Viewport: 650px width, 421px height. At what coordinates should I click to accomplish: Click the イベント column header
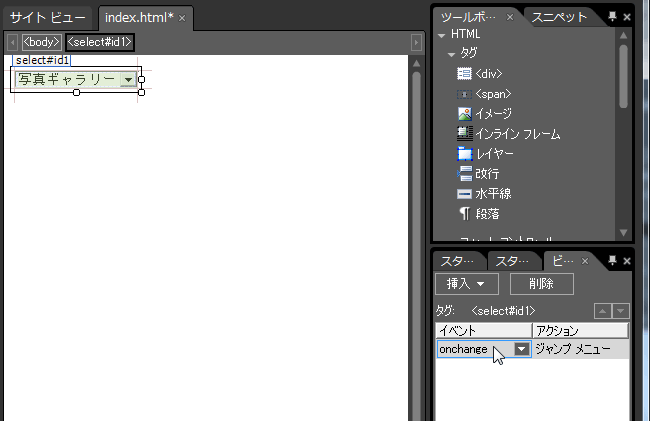click(484, 331)
